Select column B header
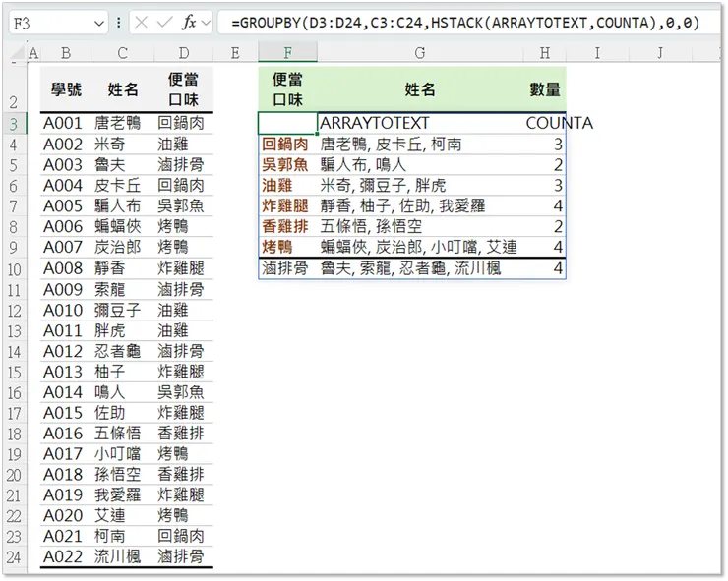Viewport: 728px width, 581px height. (x=66, y=53)
